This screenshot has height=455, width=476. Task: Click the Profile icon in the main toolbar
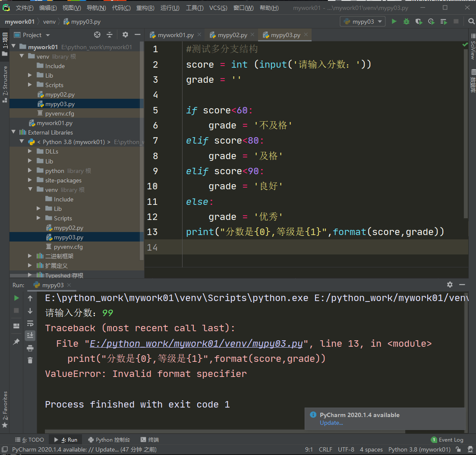pos(431,22)
